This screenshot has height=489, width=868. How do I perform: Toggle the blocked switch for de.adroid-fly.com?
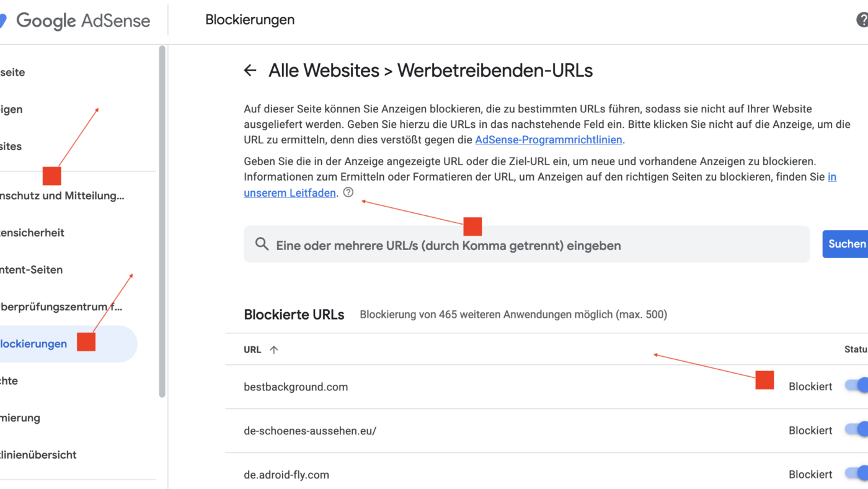point(856,473)
